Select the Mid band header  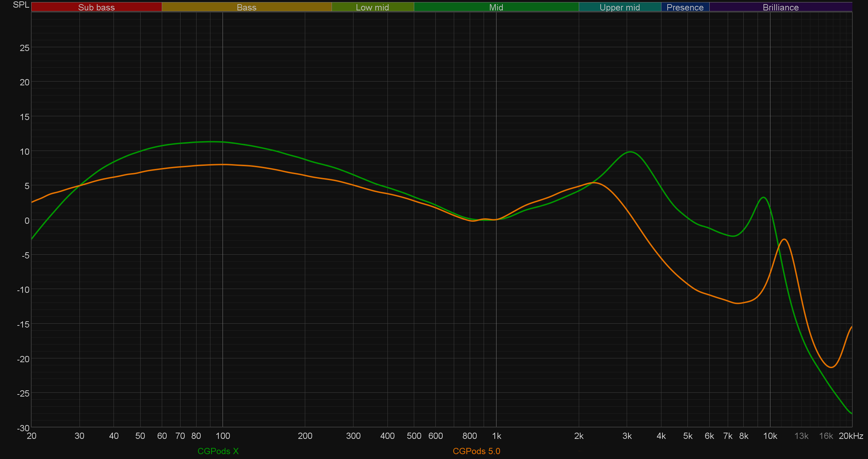pos(496,7)
